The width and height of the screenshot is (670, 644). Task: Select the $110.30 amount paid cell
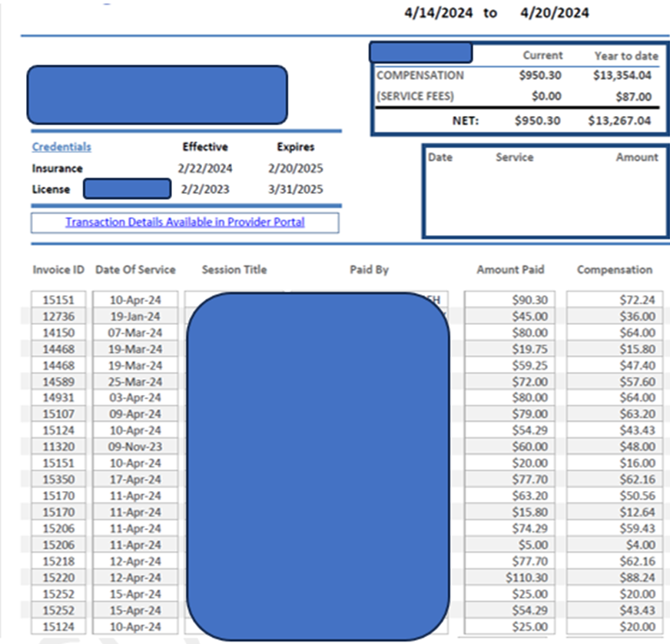point(510,577)
